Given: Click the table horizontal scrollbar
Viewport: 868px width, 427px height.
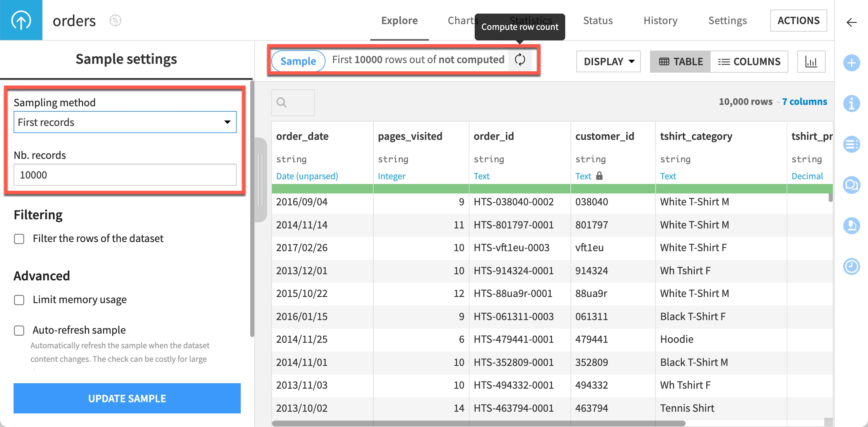Looking at the screenshot, I should point(478,423).
